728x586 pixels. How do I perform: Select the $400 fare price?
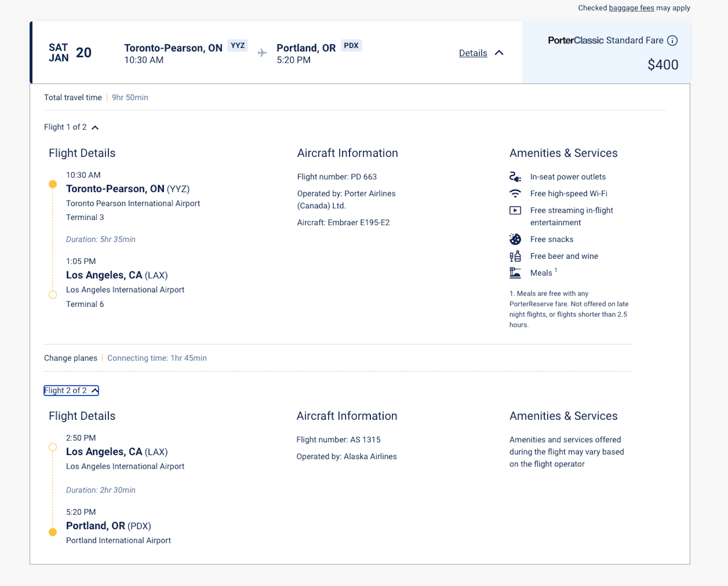tap(663, 65)
